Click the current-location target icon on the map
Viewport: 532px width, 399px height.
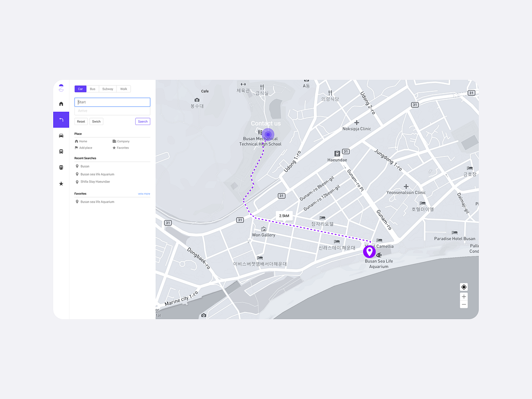pos(464,287)
